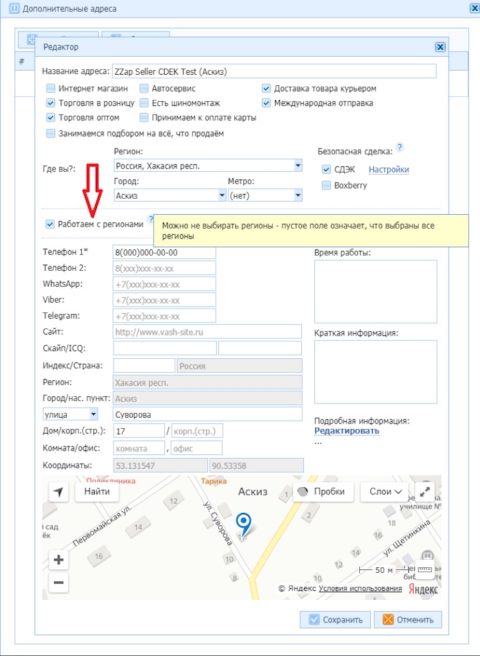Enable Есть шиномонтаж checkbox
Screen dimensions: 480x656
coord(144,103)
